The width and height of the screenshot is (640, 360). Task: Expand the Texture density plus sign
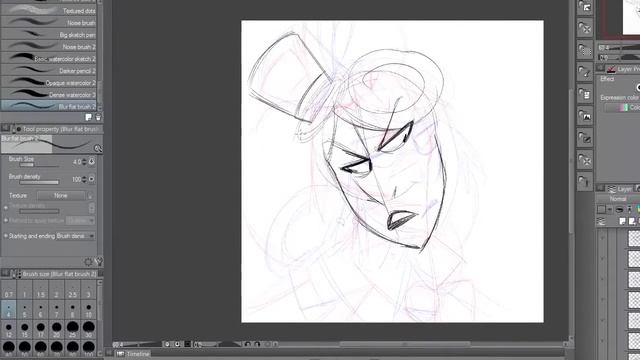click(x=5, y=207)
